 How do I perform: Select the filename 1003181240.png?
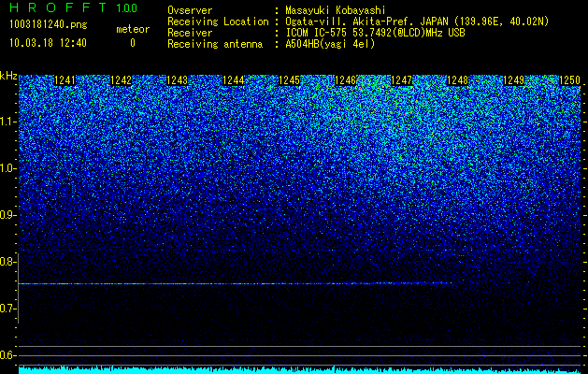click(x=49, y=24)
